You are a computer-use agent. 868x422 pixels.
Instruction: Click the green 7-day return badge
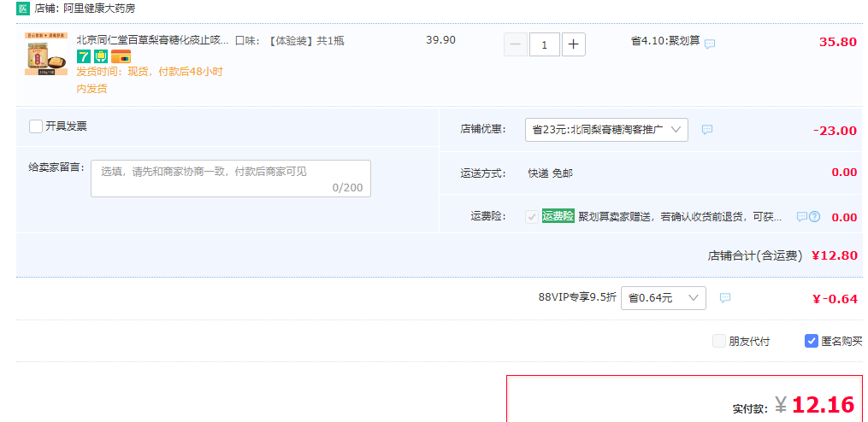[83, 56]
